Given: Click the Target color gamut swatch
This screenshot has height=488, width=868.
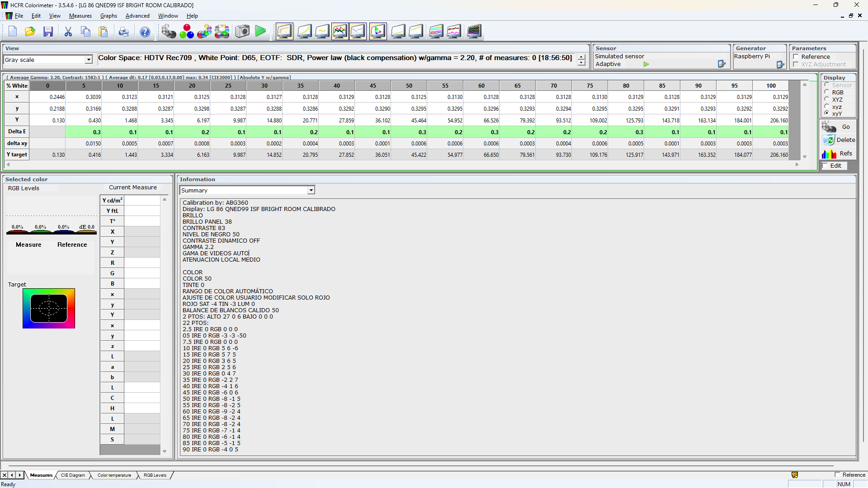Looking at the screenshot, I should pyautogui.click(x=49, y=309).
